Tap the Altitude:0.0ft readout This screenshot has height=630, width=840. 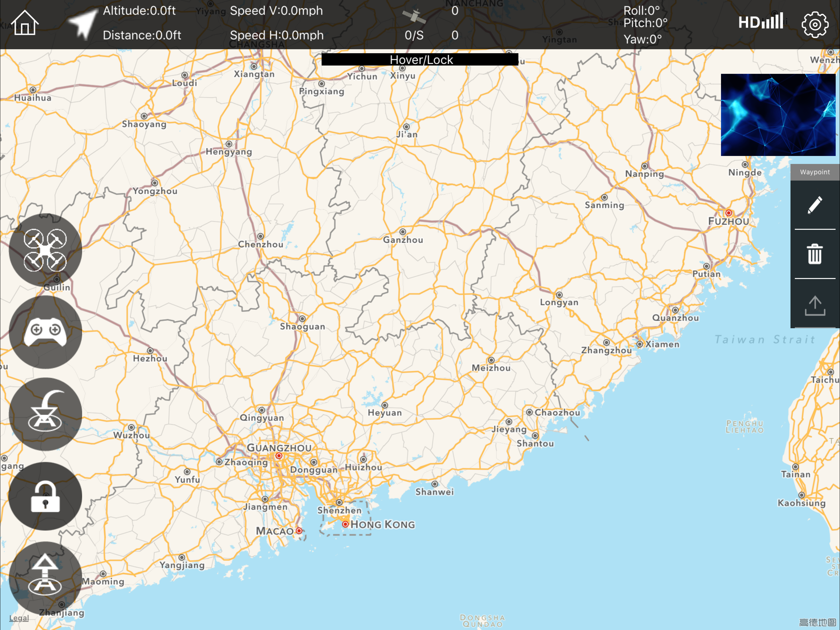point(139,11)
